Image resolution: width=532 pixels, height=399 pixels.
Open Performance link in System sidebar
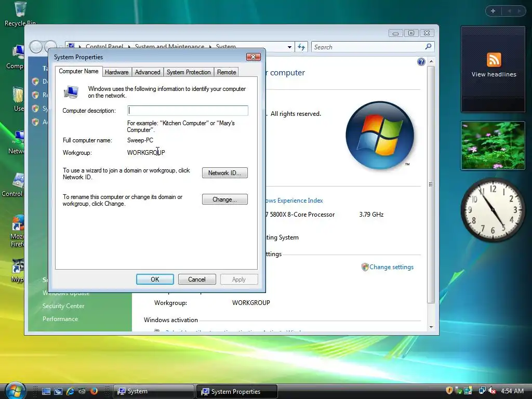[60, 319]
